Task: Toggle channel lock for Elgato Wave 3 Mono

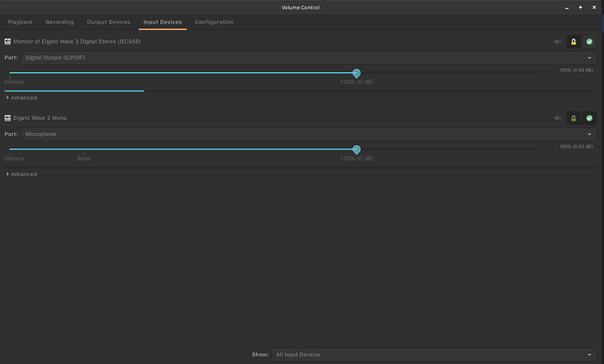Action: pyautogui.click(x=573, y=118)
